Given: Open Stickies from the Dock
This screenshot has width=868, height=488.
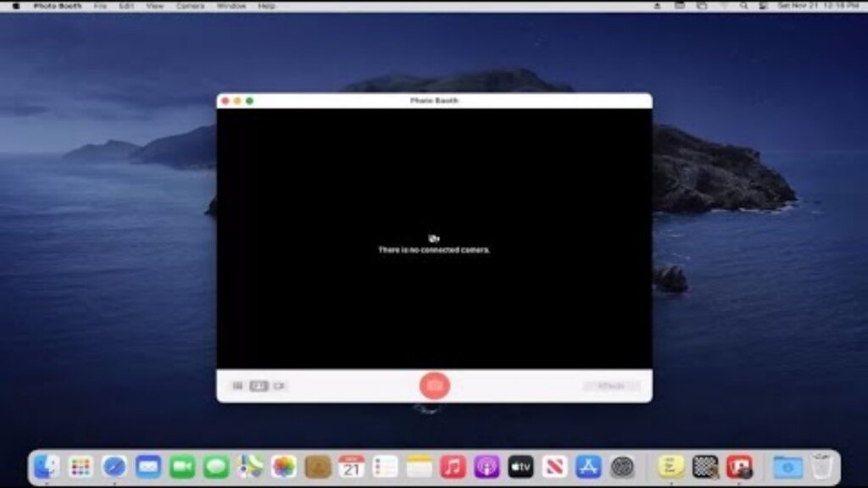Looking at the screenshot, I should [671, 467].
